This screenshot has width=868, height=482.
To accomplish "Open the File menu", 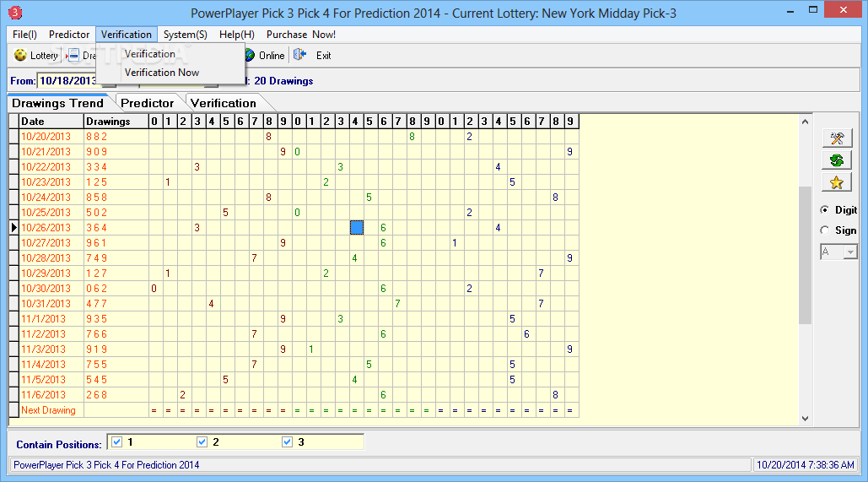I will click(24, 35).
